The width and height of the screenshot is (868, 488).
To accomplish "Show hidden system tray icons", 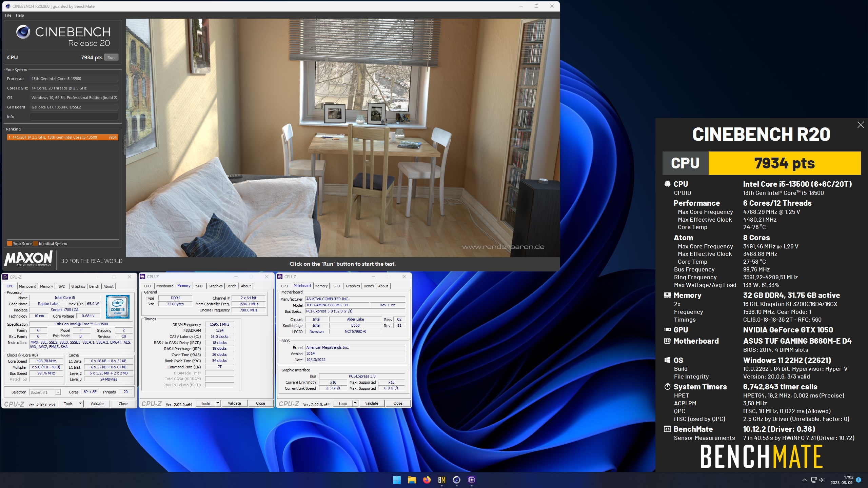I will tap(804, 480).
